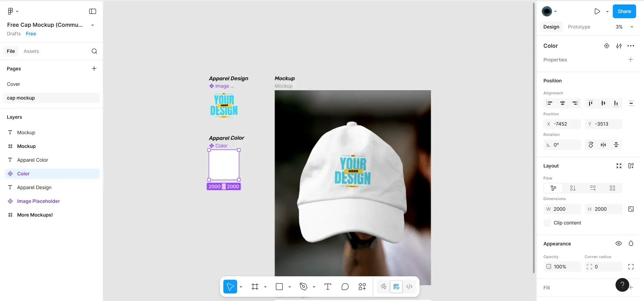Align right icon in Alignment
The height and width of the screenshot is (301, 644).
coord(575,103)
